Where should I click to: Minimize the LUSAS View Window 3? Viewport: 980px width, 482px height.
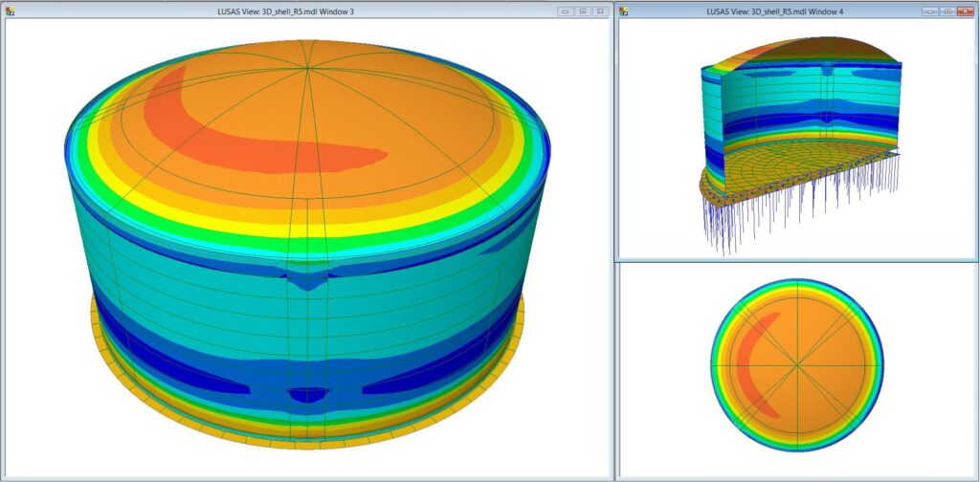(565, 11)
